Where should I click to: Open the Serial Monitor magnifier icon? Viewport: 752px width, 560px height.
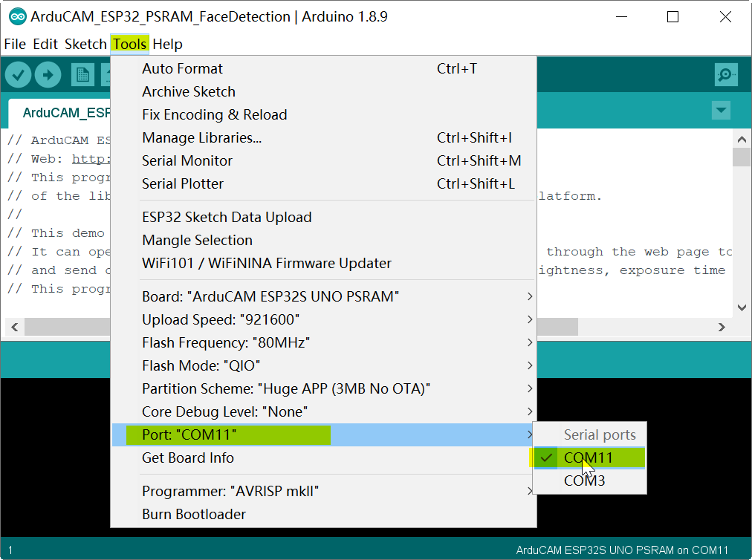(726, 75)
